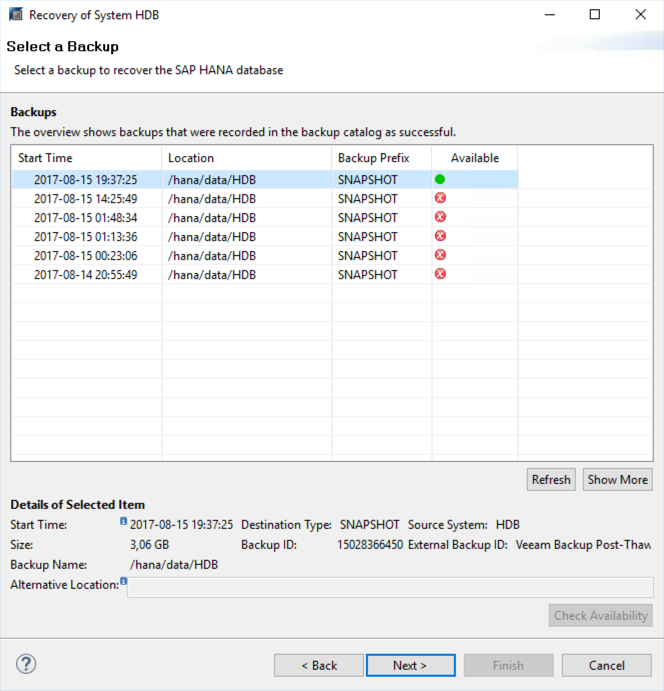The height and width of the screenshot is (691, 664).
Task: Click info icon beside Alternative Location
Action: pos(124,581)
